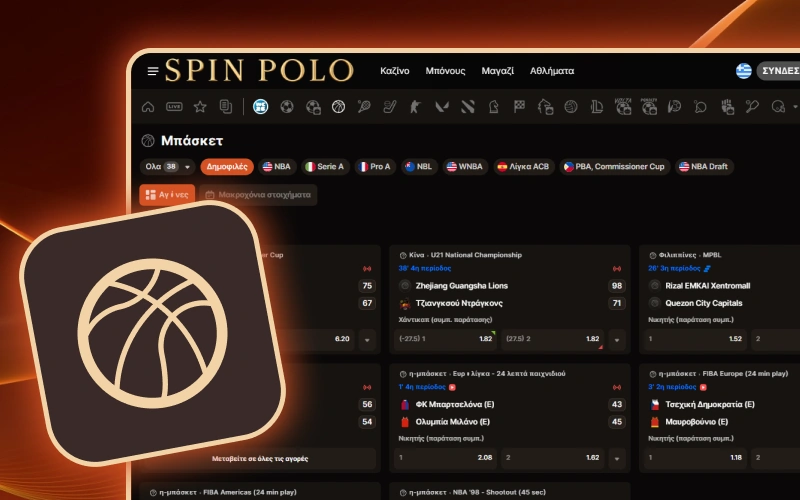Select the racing checkered flag icon
This screenshot has width=800, height=500.
tap(519, 107)
